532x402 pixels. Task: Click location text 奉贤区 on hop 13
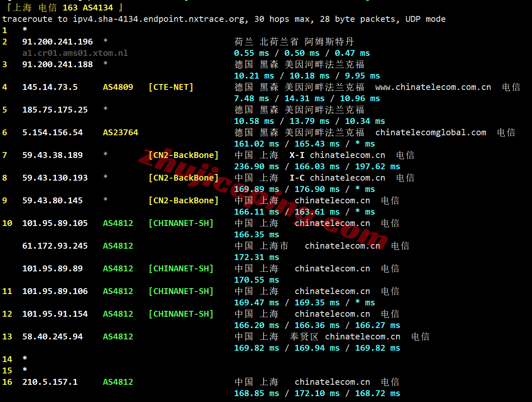304,336
